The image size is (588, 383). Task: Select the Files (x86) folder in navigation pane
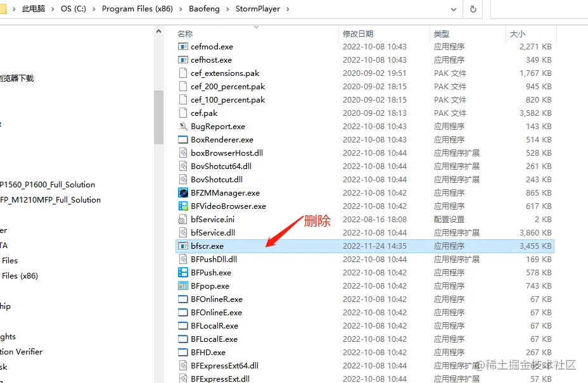pos(20,276)
